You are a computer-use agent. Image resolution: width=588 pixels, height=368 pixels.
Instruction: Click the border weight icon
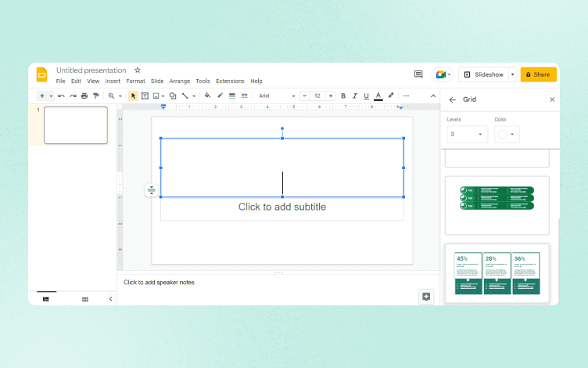(232, 96)
